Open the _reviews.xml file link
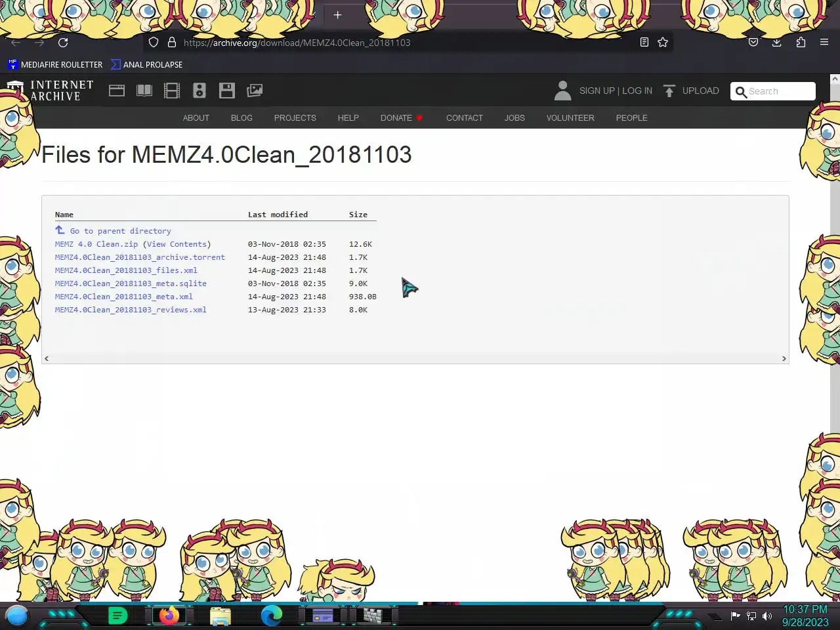The image size is (840, 630). [x=131, y=310]
